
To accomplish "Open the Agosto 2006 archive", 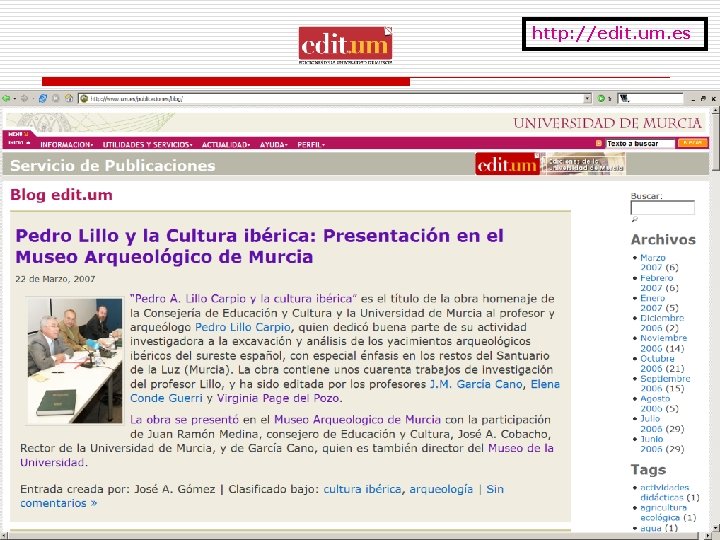I will coord(655,404).
